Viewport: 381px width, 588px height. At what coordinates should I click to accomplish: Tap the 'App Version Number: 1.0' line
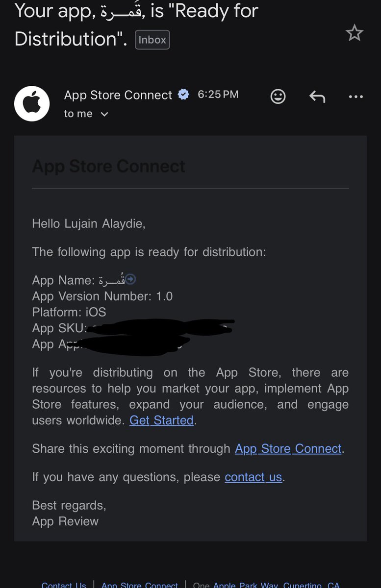point(102,296)
